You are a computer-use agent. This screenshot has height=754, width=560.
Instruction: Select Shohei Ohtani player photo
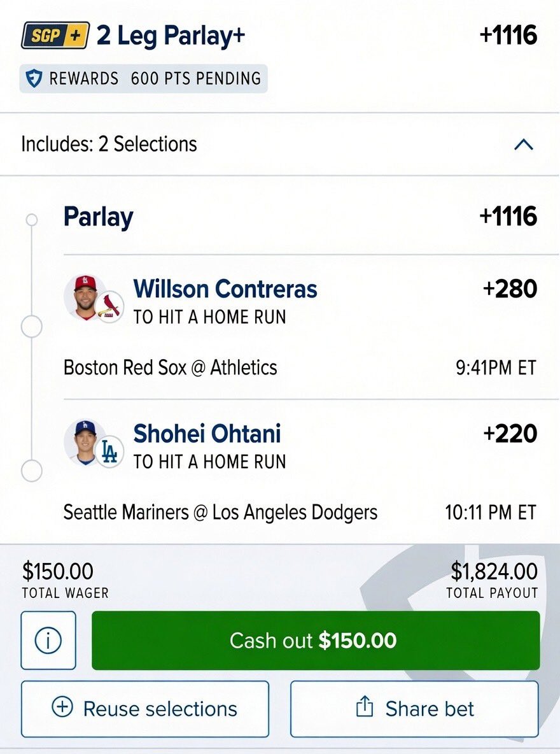pos(83,443)
